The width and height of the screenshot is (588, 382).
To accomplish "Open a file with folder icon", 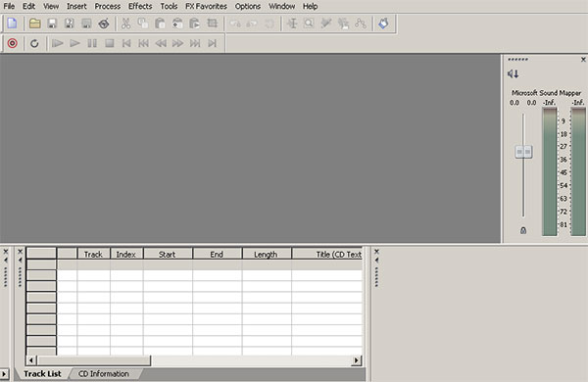I will [35, 24].
